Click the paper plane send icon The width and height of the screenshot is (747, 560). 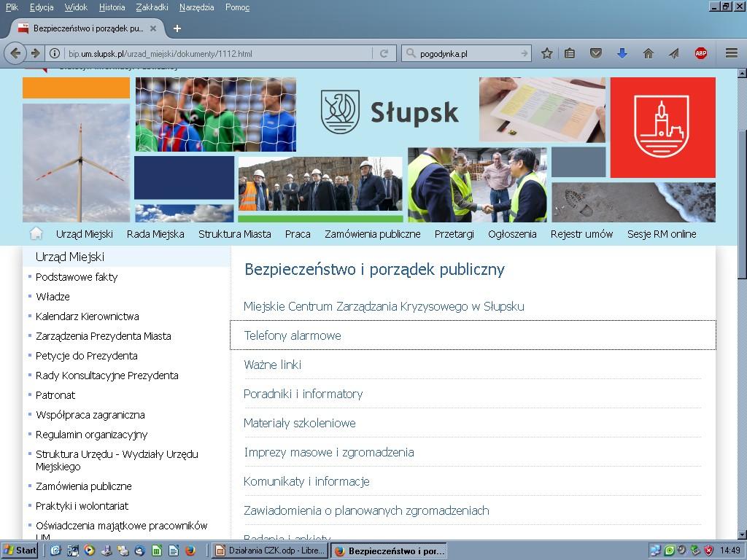pos(673,53)
